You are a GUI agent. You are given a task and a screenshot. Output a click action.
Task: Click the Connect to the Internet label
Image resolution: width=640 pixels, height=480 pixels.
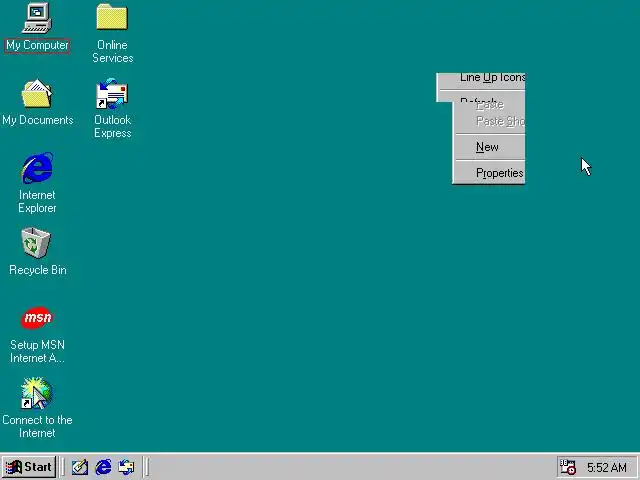pyautogui.click(x=37, y=427)
